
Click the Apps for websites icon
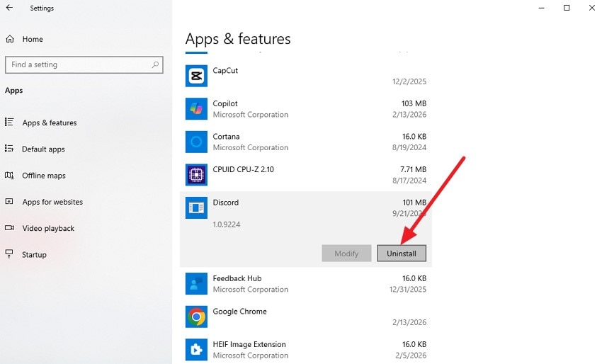tap(9, 201)
